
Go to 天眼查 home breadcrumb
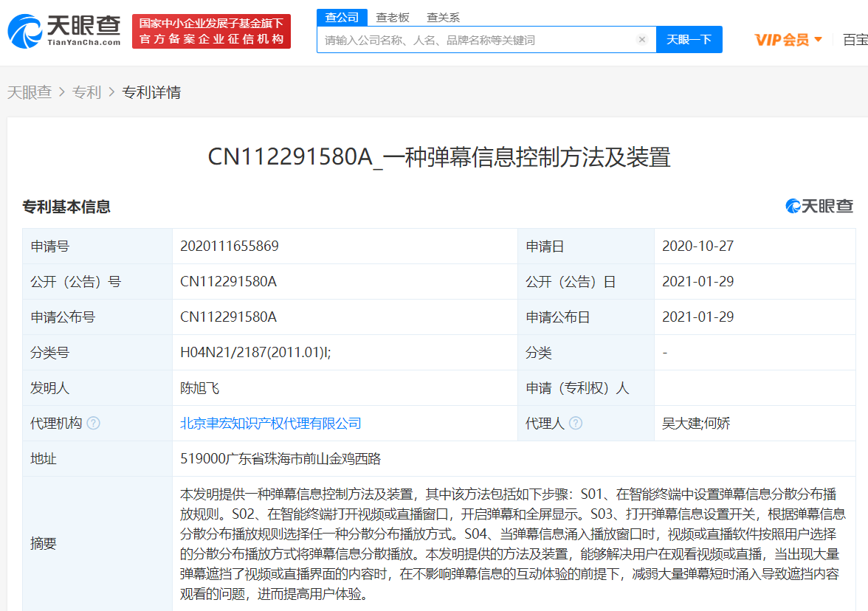coord(30,92)
